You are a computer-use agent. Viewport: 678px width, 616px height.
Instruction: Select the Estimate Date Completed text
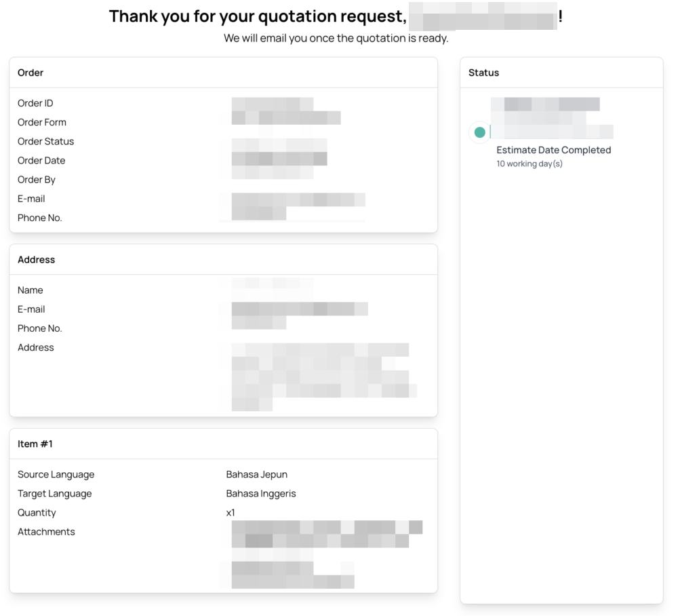[x=553, y=150]
